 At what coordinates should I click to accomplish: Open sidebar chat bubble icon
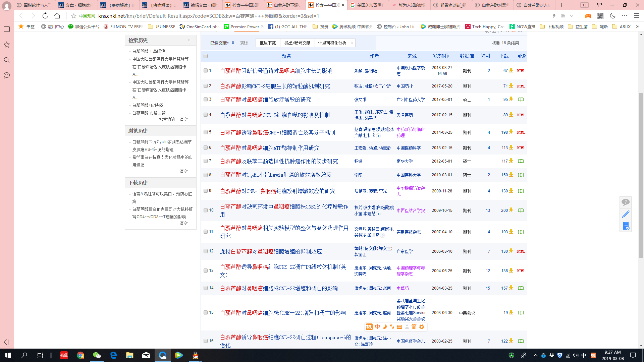6,75
